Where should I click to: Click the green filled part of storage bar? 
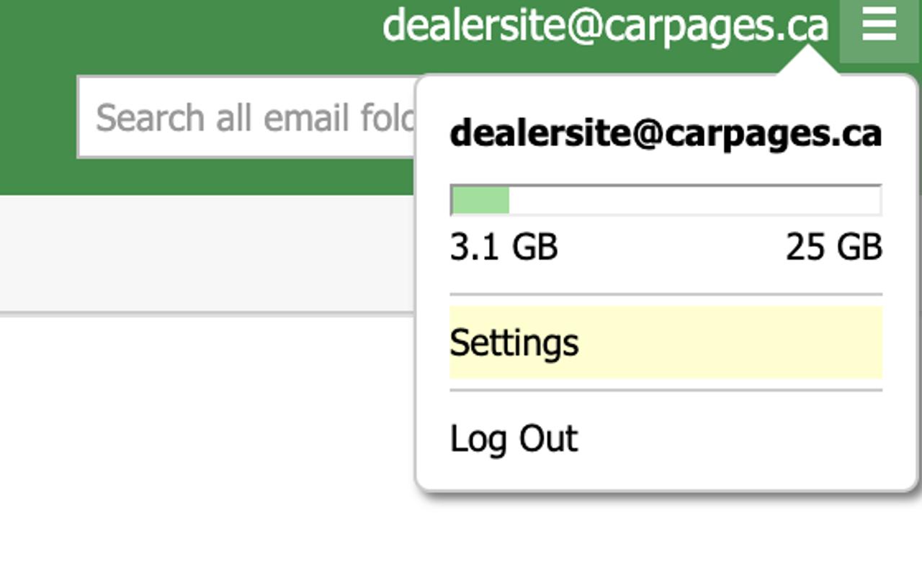[480, 200]
